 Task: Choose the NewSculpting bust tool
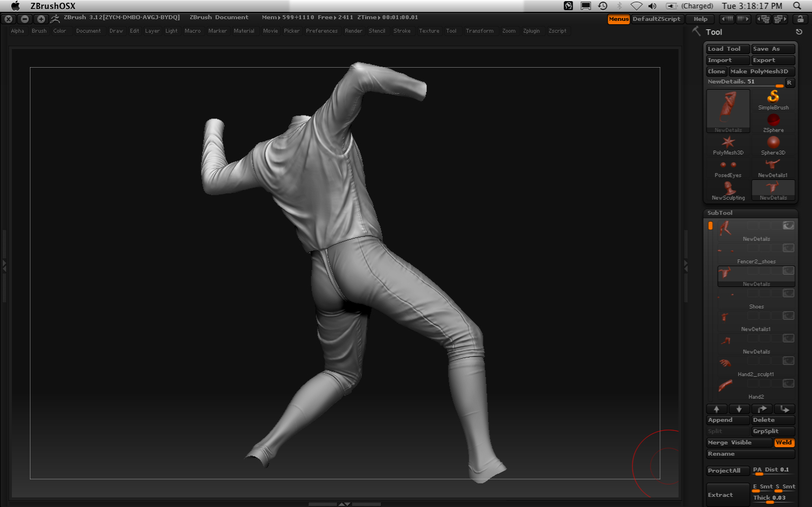728,190
